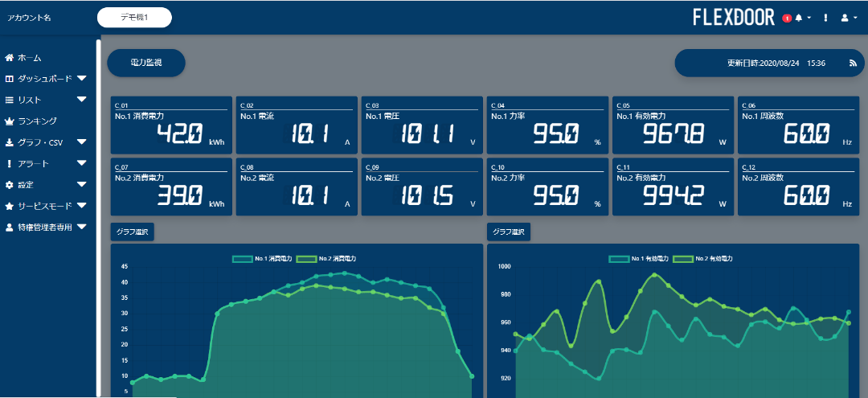This screenshot has width=868, height=398.
Task: Expand the リスト submenu arrow
Action: click(x=82, y=100)
